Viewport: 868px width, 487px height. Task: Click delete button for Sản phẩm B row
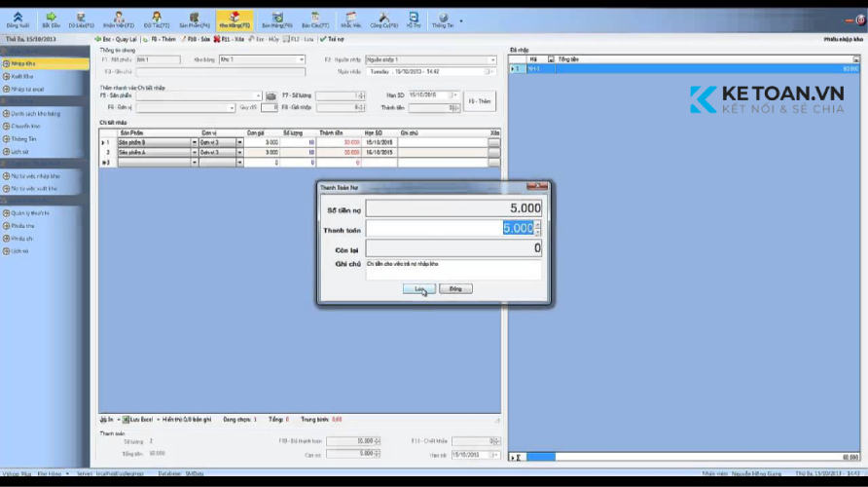coord(493,143)
